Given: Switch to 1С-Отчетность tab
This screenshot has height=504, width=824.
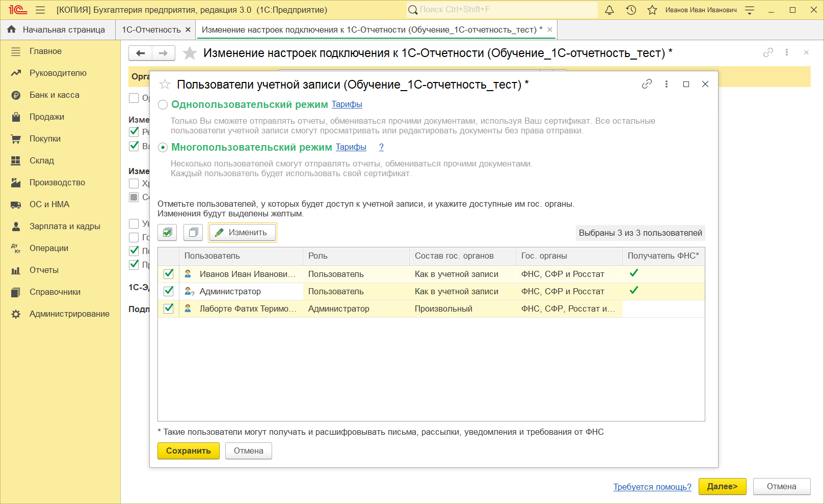Looking at the screenshot, I should click(x=151, y=30).
